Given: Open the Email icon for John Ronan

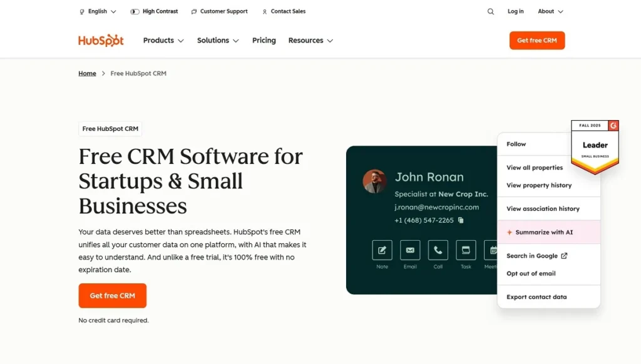Looking at the screenshot, I should pos(410,250).
